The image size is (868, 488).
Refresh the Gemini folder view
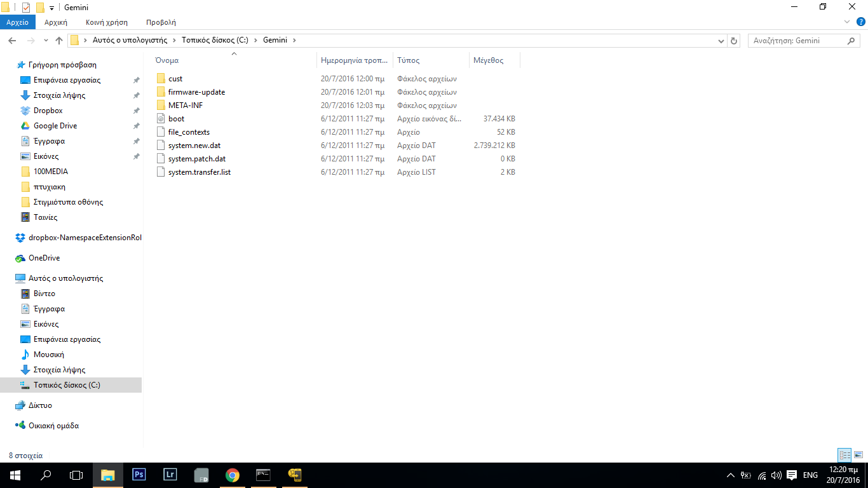click(x=734, y=41)
